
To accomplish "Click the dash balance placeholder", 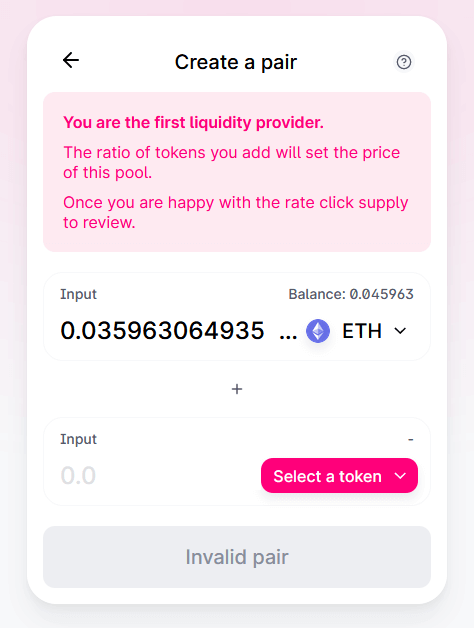I will click(411, 439).
